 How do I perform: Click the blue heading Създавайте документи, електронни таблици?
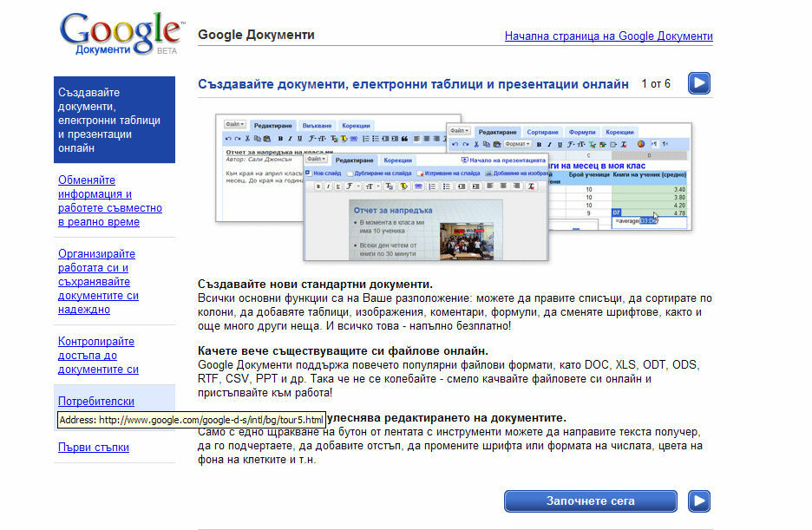(x=413, y=84)
